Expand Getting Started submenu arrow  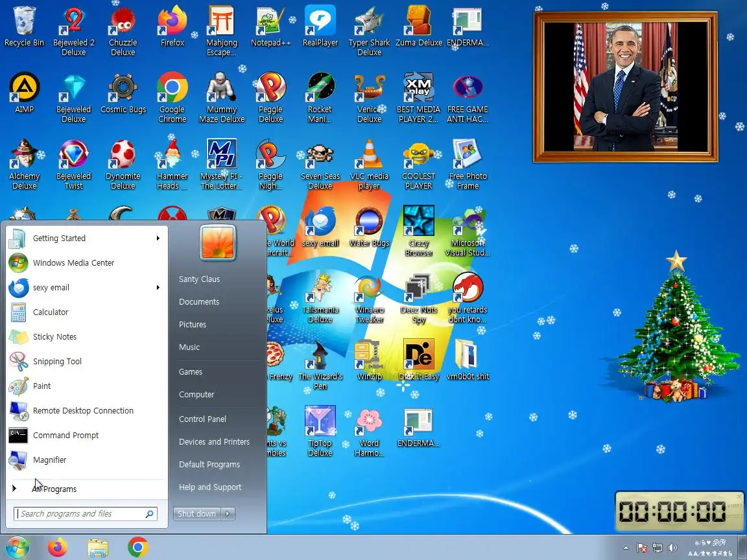pos(158,238)
